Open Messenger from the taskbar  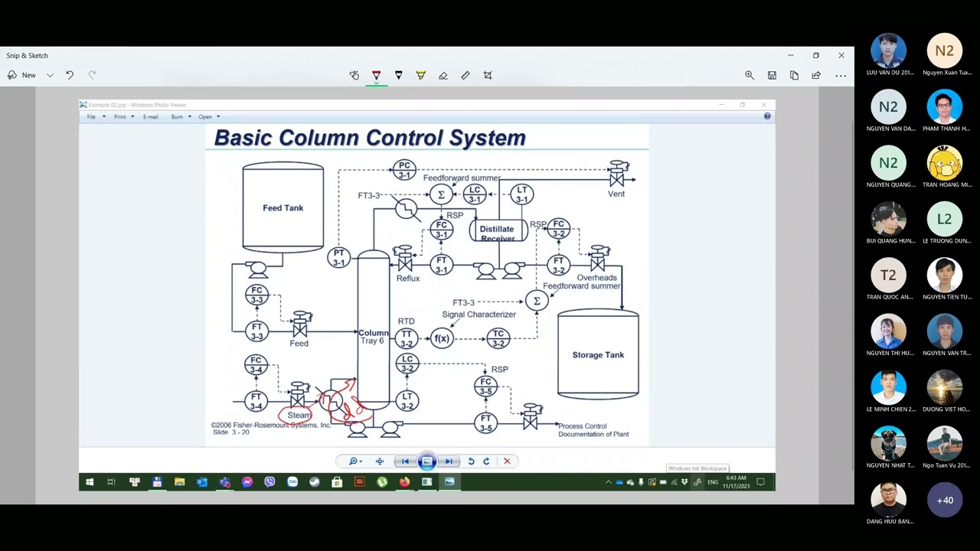[247, 481]
